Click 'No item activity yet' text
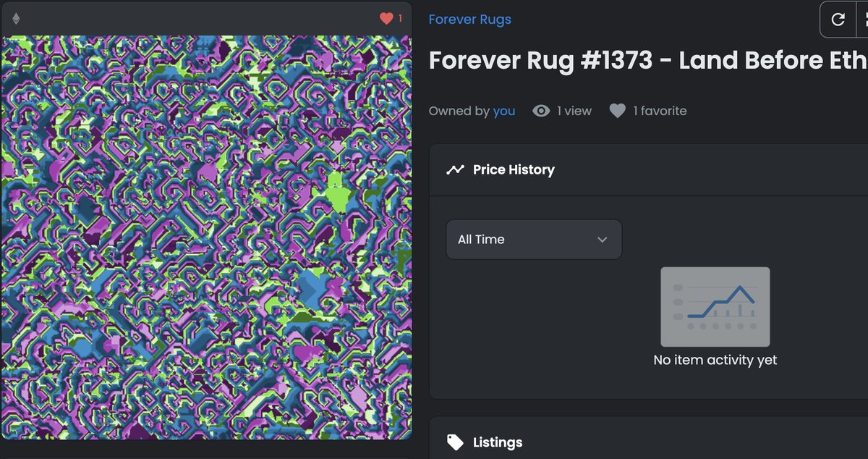The width and height of the screenshot is (868, 459). click(x=715, y=360)
